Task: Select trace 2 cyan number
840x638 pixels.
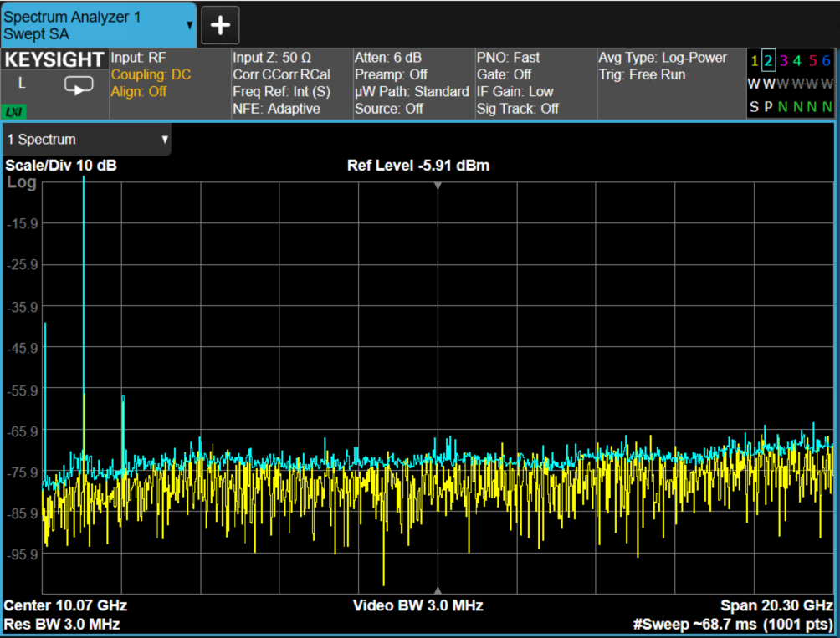Action: click(x=768, y=60)
